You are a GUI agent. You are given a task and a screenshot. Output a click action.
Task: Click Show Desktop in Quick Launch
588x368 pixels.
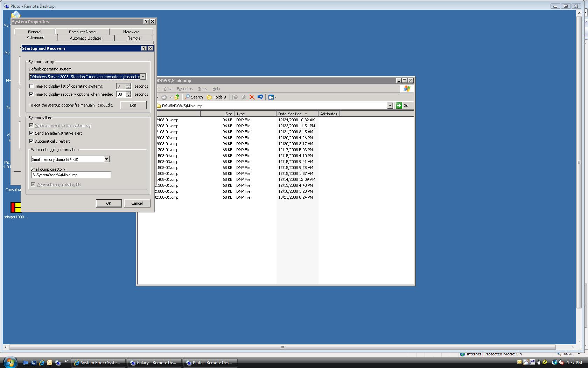(x=26, y=363)
